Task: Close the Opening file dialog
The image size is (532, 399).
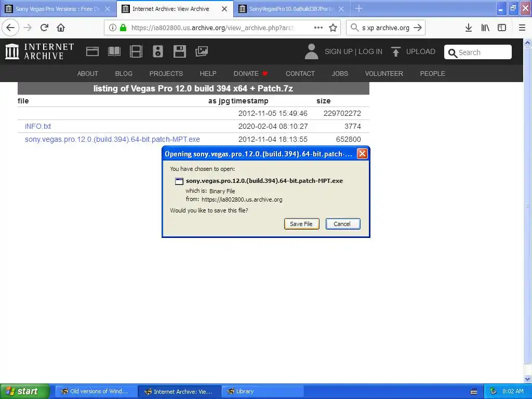Action: click(x=362, y=154)
